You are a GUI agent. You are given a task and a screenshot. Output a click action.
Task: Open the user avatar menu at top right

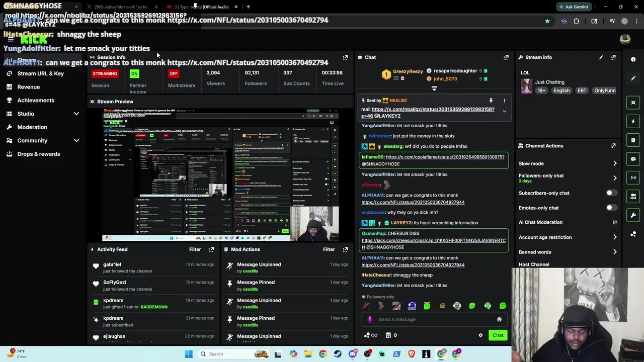[x=625, y=39]
